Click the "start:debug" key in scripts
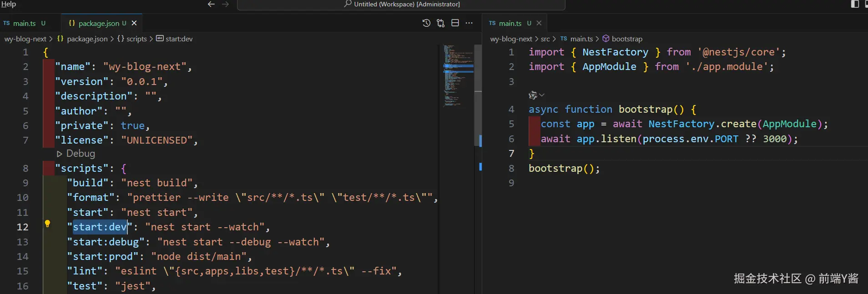This screenshot has height=294, width=868. coord(106,242)
